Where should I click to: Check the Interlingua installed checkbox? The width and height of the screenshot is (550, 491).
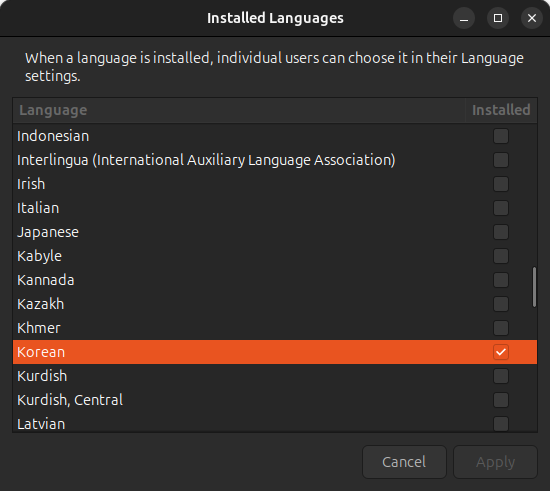[x=501, y=160]
